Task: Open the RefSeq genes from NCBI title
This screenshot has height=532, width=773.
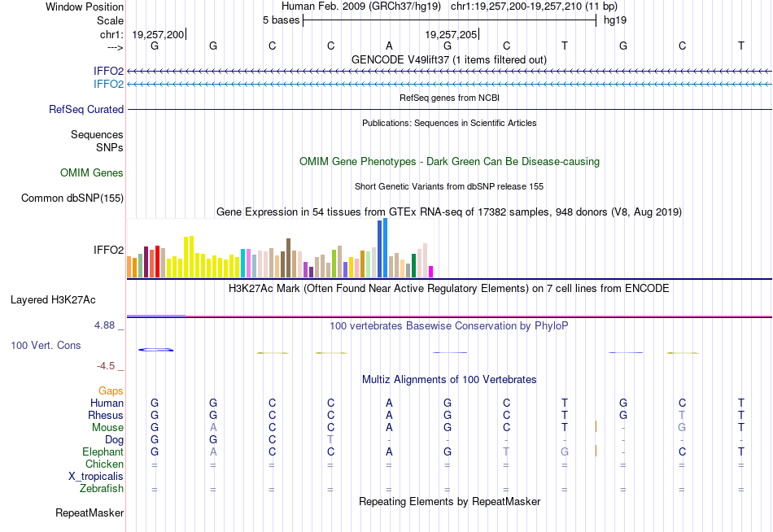Action: pyautogui.click(x=449, y=98)
